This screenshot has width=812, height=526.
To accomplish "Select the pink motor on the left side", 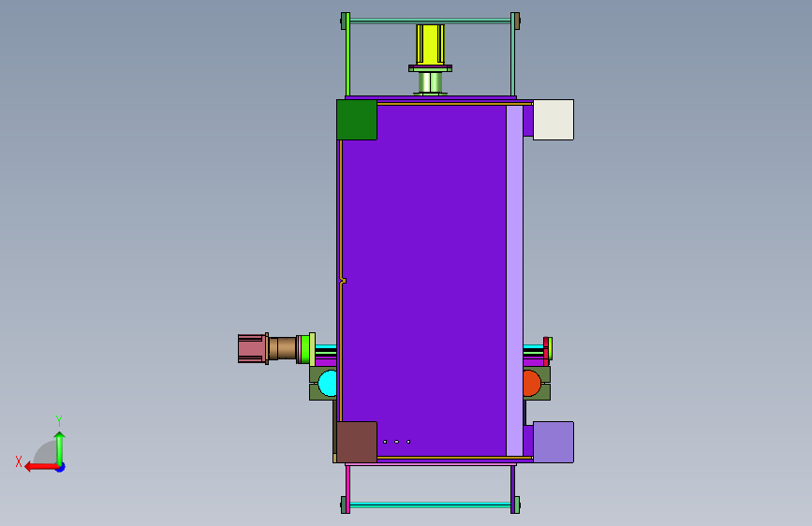I will point(252,348).
